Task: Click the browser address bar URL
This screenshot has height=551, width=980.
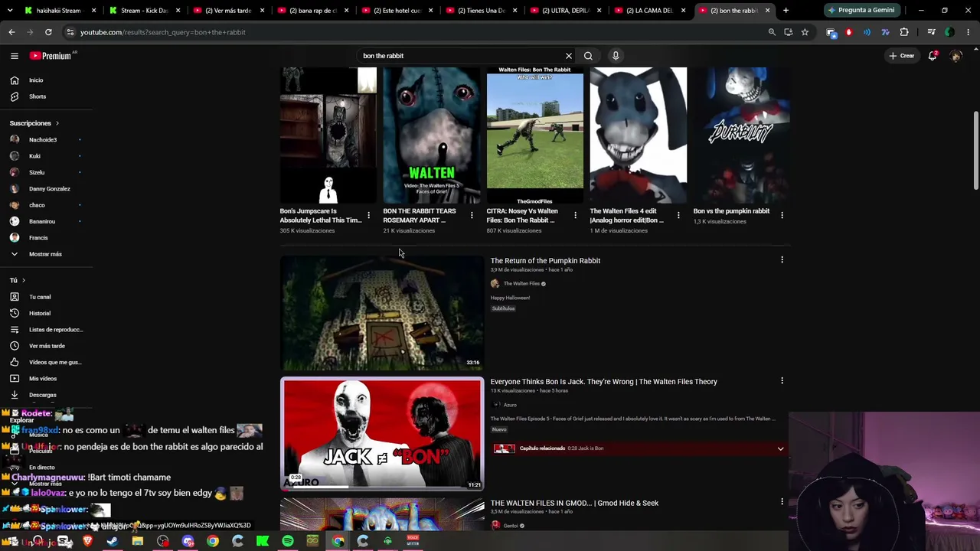Action: click(162, 32)
